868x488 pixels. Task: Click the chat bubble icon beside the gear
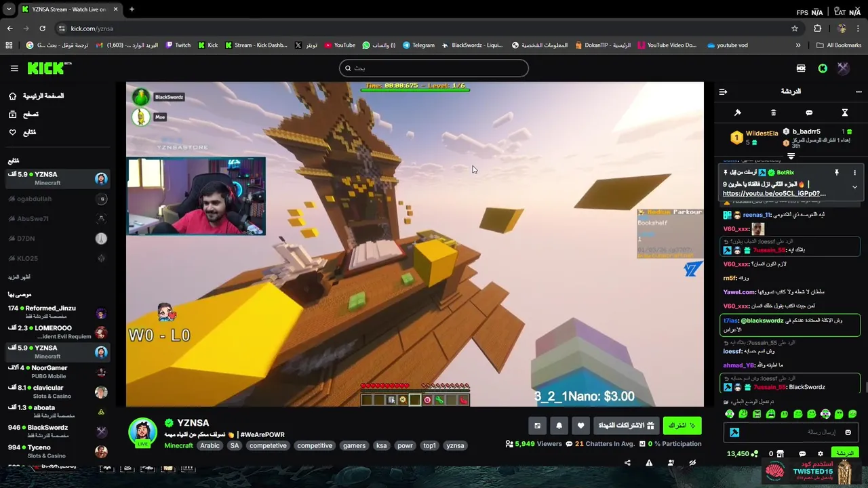click(x=802, y=453)
